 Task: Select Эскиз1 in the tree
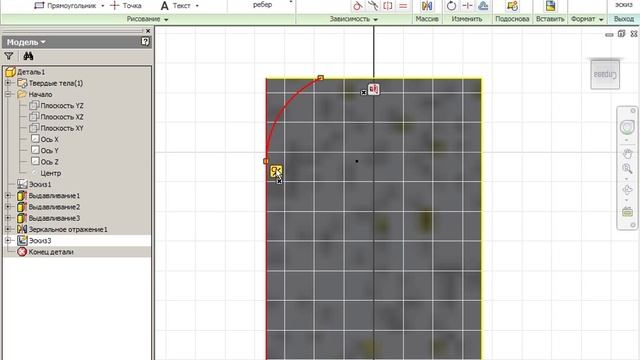(x=40, y=184)
